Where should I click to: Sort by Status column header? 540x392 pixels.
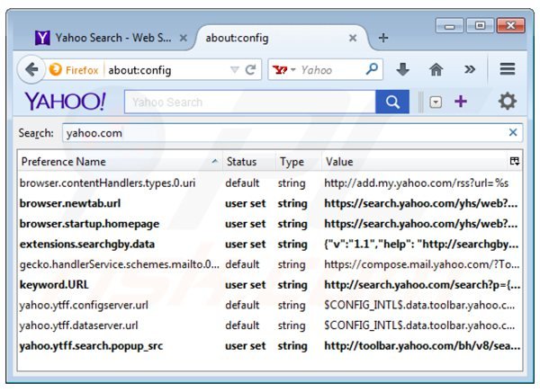pos(249,162)
